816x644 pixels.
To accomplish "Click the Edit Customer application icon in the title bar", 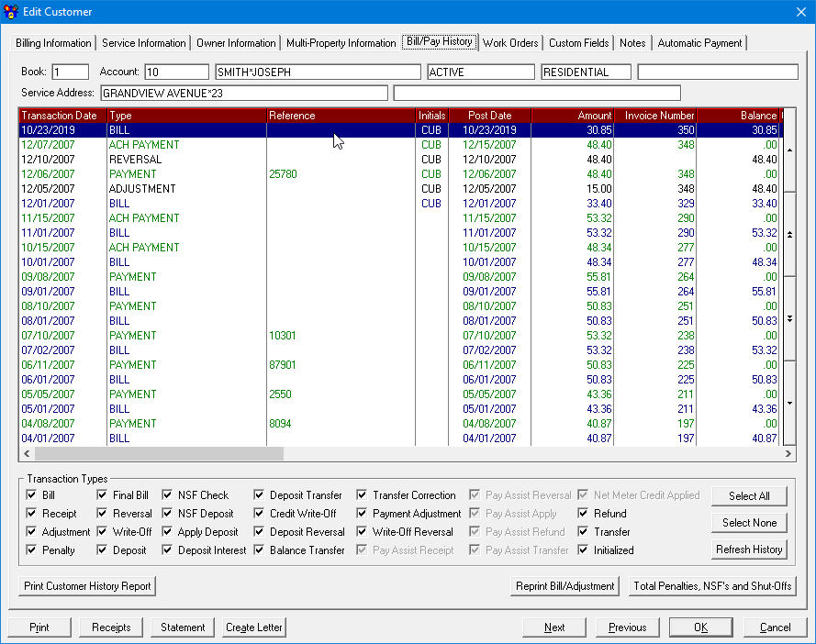I will (x=12, y=11).
